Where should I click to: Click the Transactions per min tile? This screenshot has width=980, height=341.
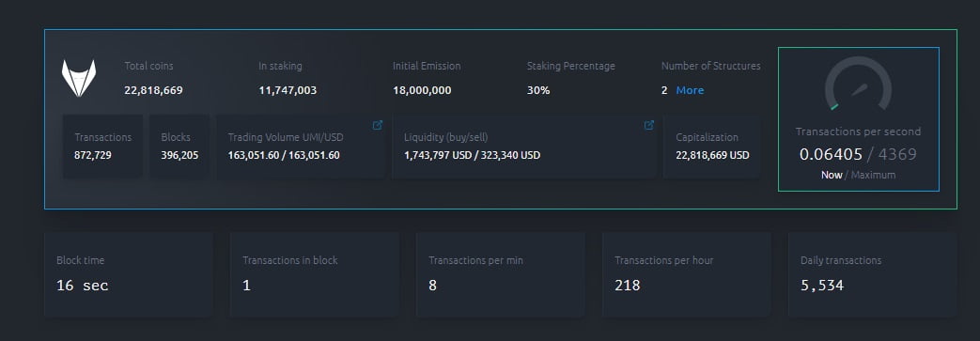501,275
